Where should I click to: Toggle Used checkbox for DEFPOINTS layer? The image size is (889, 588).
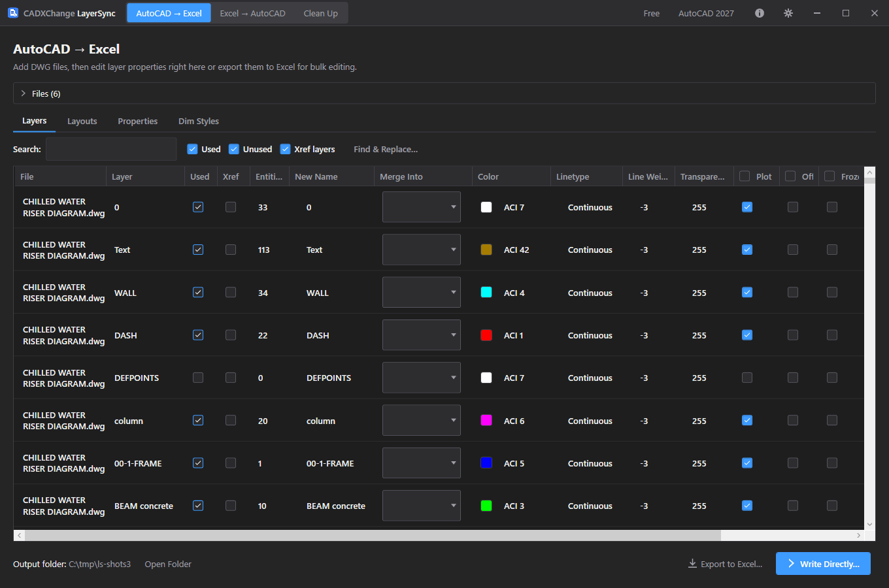[x=198, y=378]
